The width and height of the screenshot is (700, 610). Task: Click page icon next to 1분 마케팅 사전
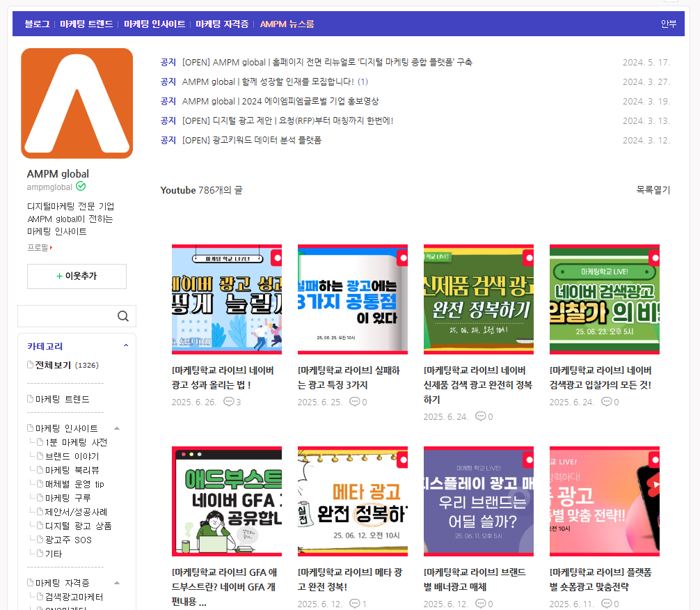click(40, 442)
